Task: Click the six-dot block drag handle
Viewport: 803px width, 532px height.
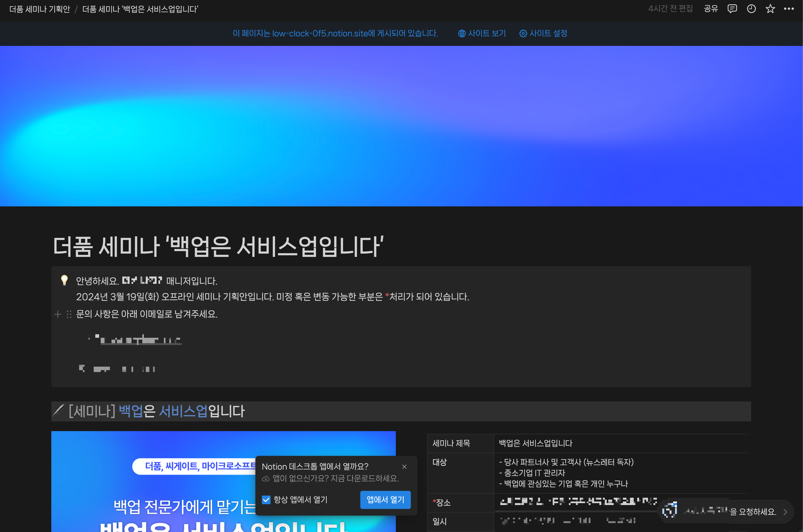Action: click(69, 314)
